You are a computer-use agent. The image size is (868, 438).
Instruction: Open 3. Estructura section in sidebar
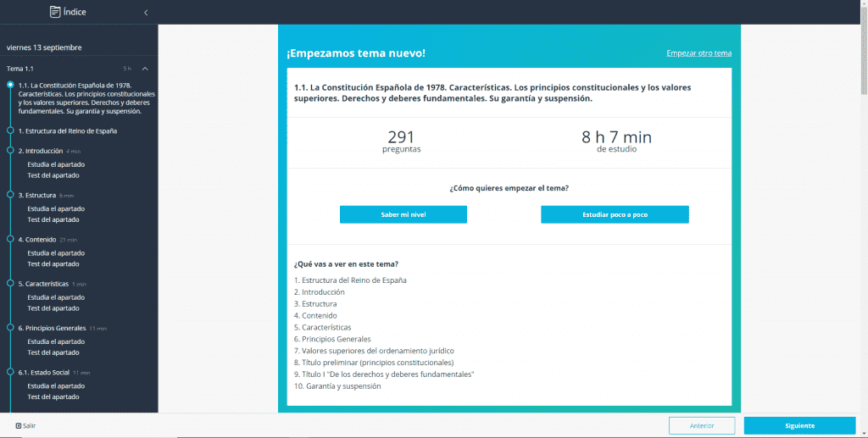coord(37,195)
